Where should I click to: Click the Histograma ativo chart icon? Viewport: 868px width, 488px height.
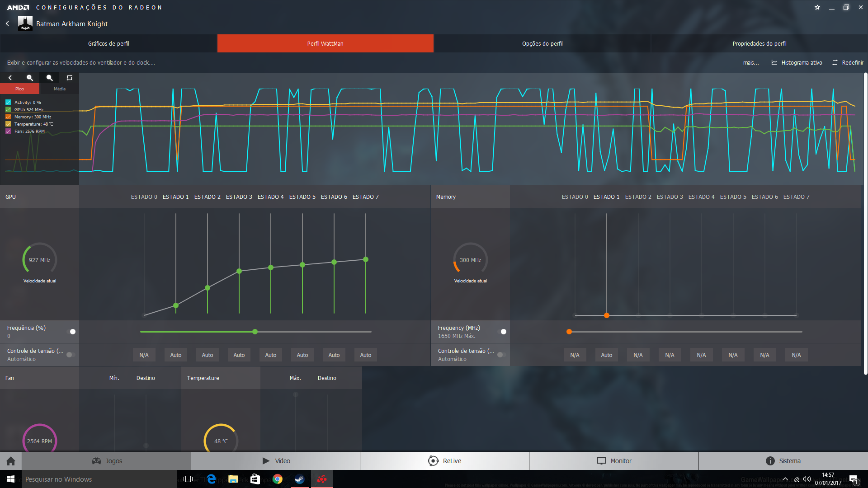[774, 62]
